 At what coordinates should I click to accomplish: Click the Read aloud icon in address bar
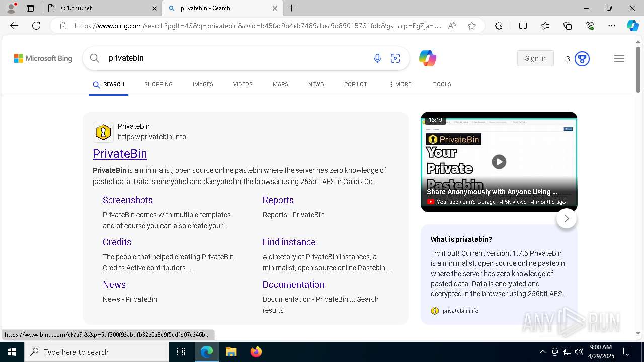coord(452,26)
